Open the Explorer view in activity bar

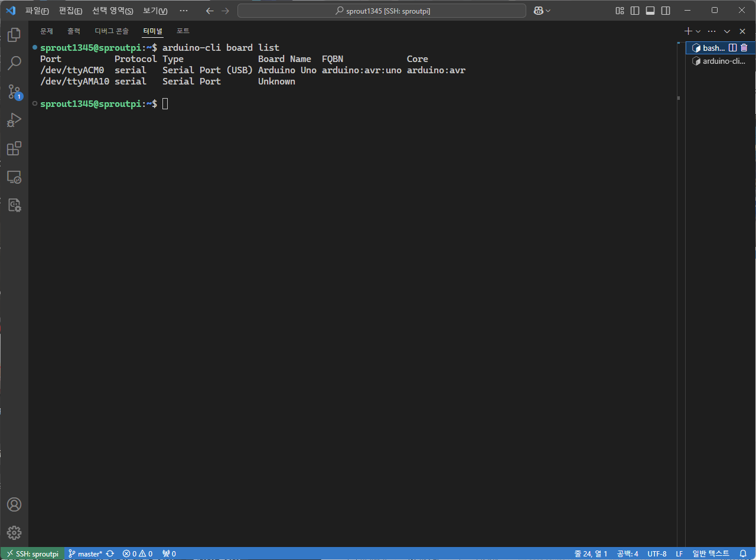[x=14, y=35]
